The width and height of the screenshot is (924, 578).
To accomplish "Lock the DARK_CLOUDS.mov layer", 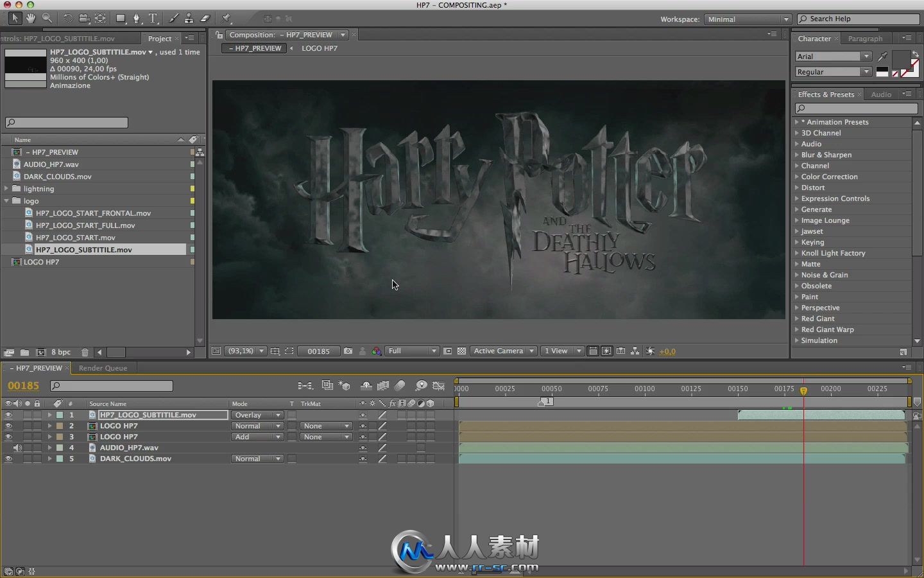I will coord(37,459).
